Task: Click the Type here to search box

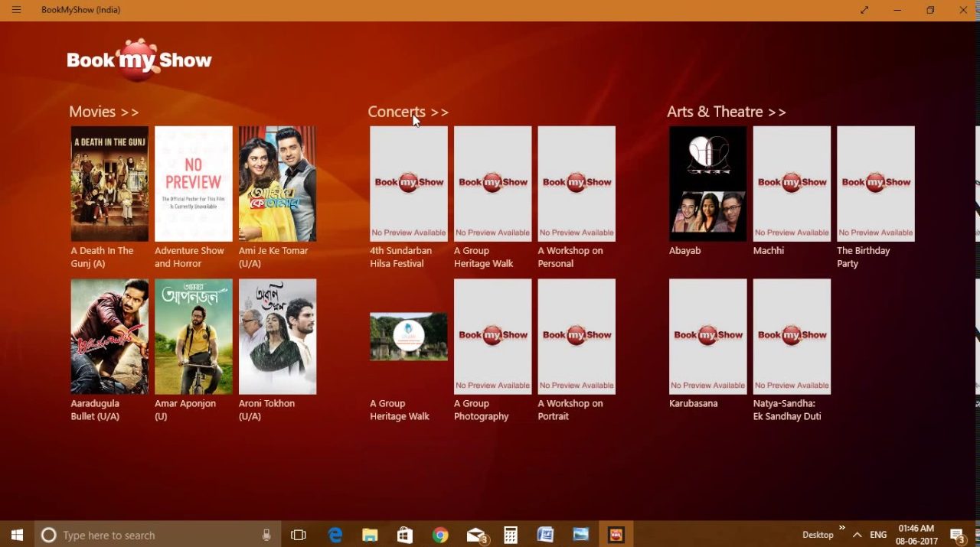Action: point(153,535)
